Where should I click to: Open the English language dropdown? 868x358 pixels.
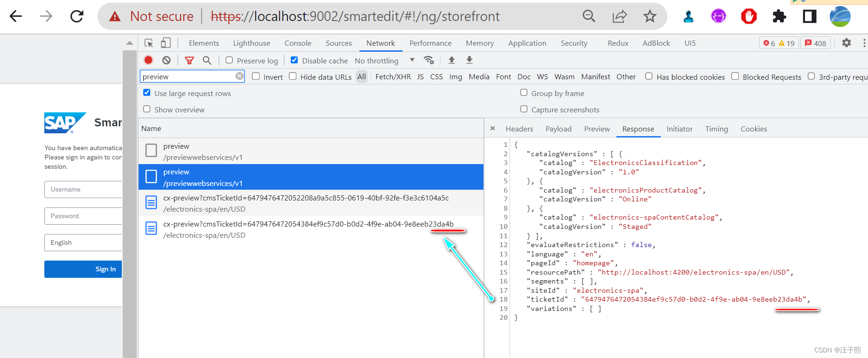[x=83, y=242]
